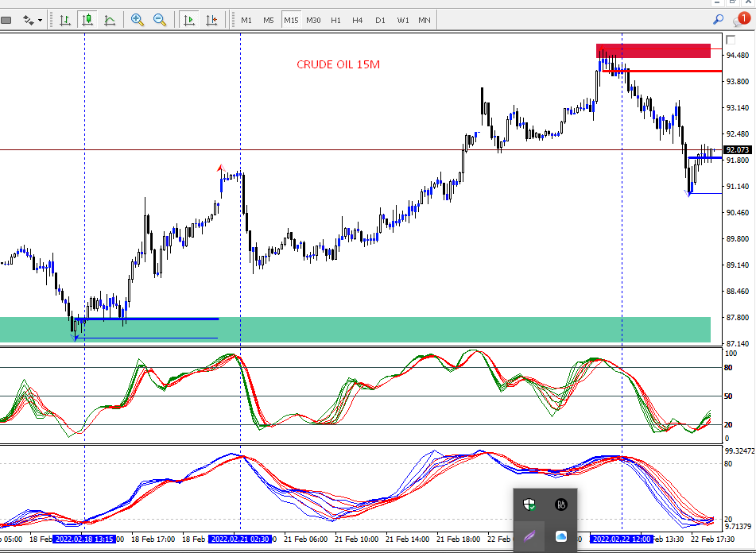Screen dimensions: 756x553
Task: Click the 21 Feb 18:00 time label
Action: click(458, 539)
